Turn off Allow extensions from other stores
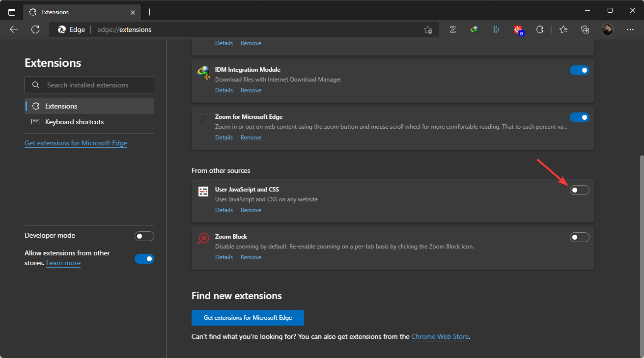 point(144,259)
